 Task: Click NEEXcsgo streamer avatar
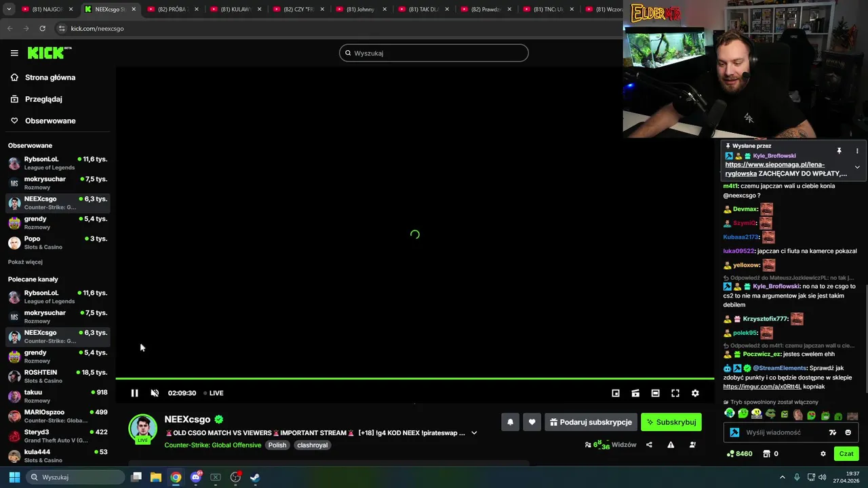(x=143, y=428)
